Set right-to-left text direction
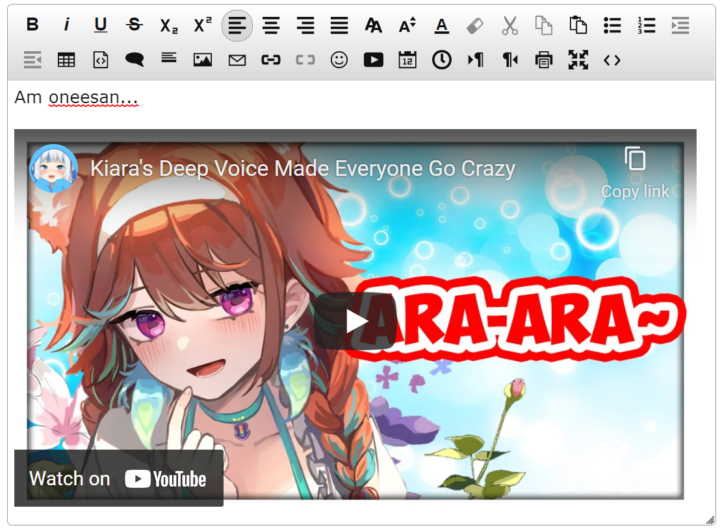The height and width of the screenshot is (532, 720). pyautogui.click(x=510, y=60)
